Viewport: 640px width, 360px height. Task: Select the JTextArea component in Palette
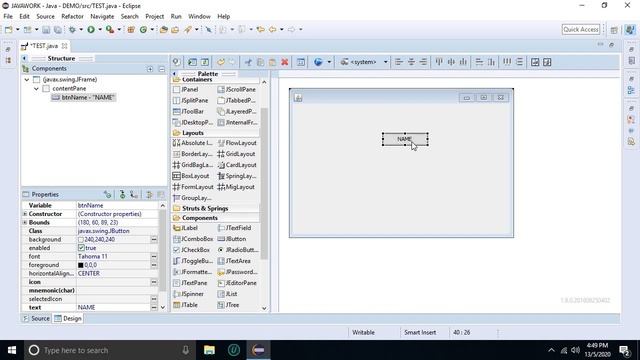234,261
